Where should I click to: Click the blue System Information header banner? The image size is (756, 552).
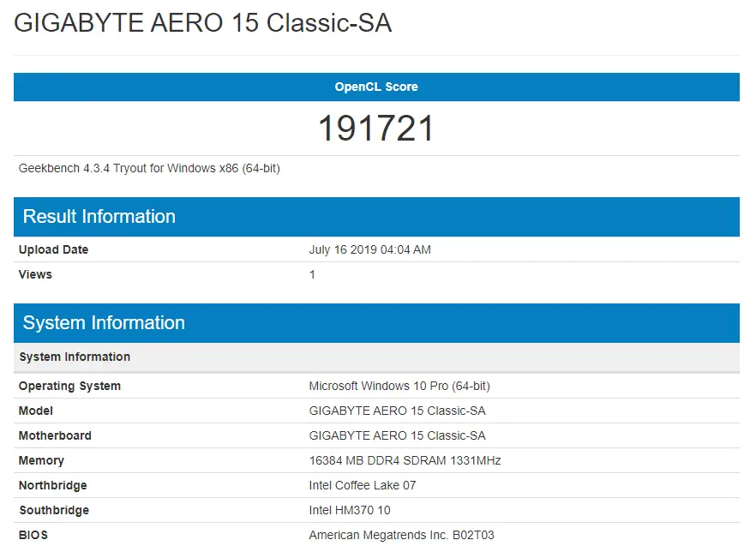[x=376, y=323]
